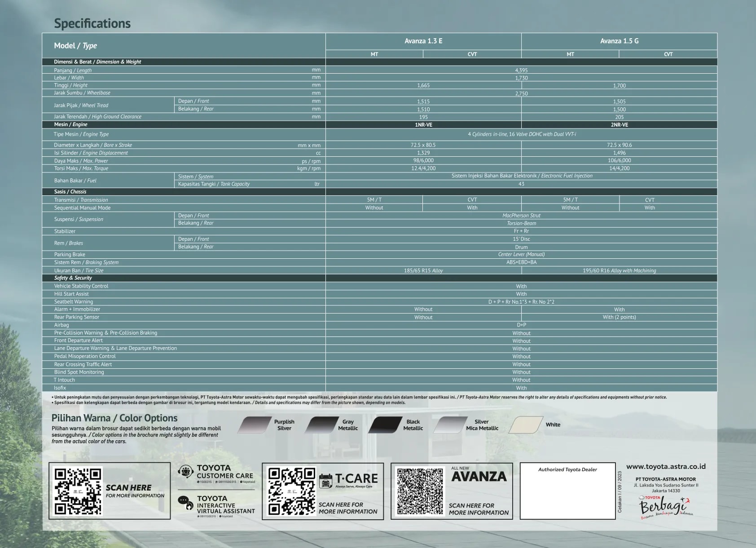This screenshot has width=756, height=548.
Task: Click the Vehicle Stability Control row label
Action: [x=81, y=286]
